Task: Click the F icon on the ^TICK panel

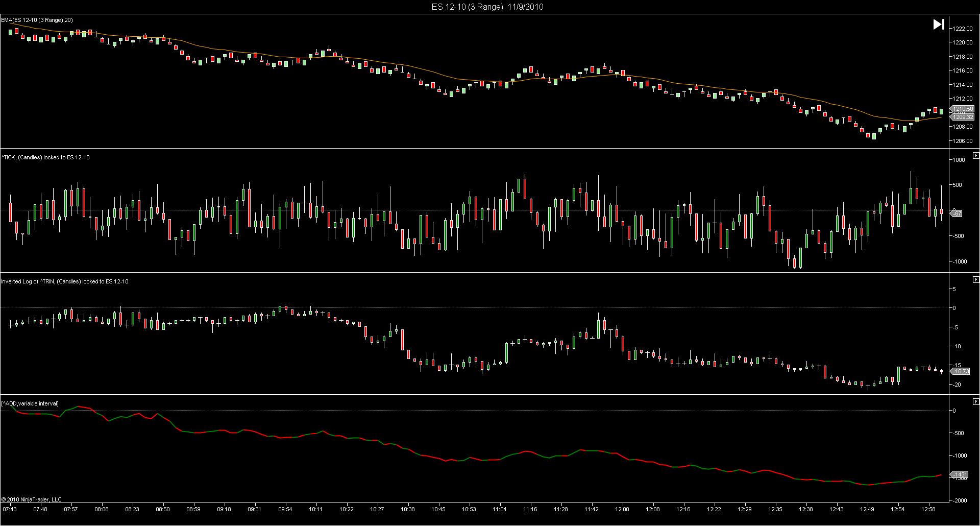Action: [x=976, y=155]
